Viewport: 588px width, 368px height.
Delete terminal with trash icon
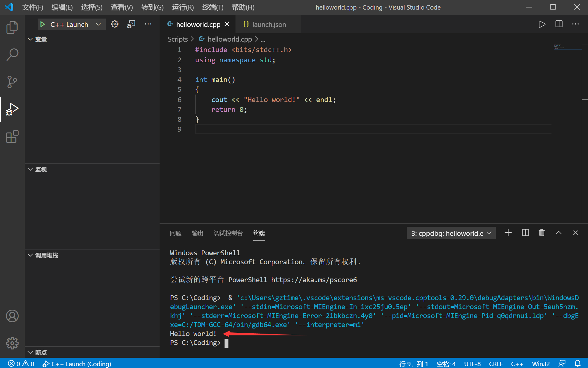[542, 233]
